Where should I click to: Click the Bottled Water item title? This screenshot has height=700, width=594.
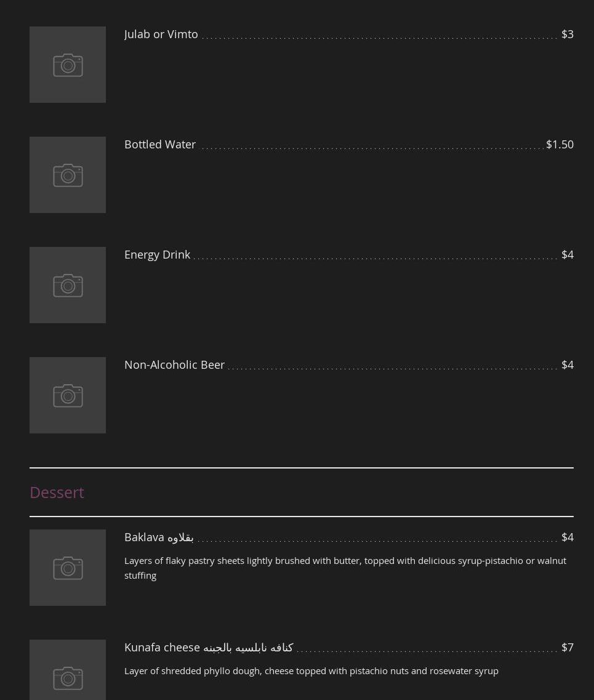pyautogui.click(x=160, y=145)
